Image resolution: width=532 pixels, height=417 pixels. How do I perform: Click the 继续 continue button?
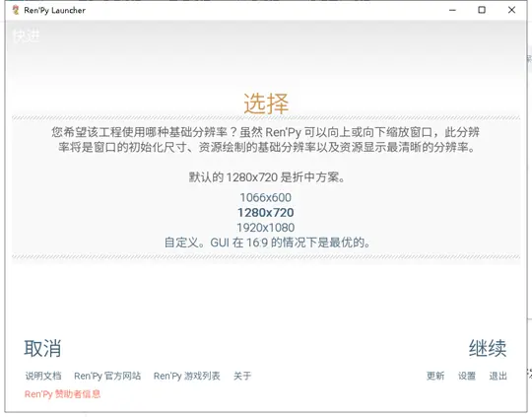pos(488,348)
